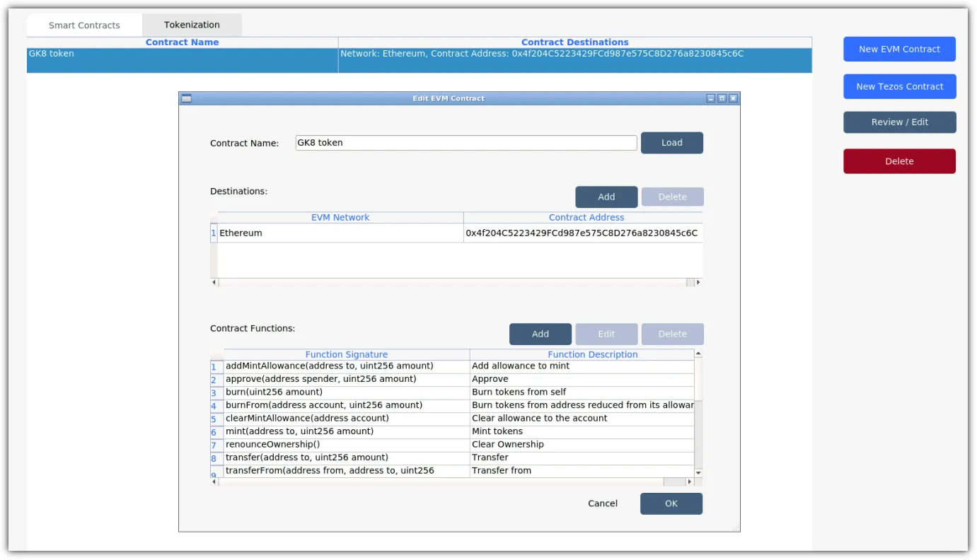This screenshot has height=560, width=977.
Task: Add a new destination
Action: click(606, 197)
